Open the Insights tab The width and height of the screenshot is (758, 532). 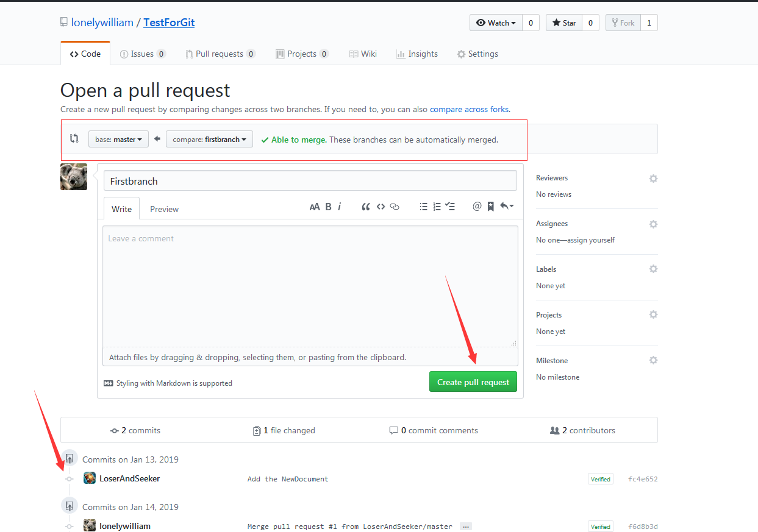click(417, 54)
